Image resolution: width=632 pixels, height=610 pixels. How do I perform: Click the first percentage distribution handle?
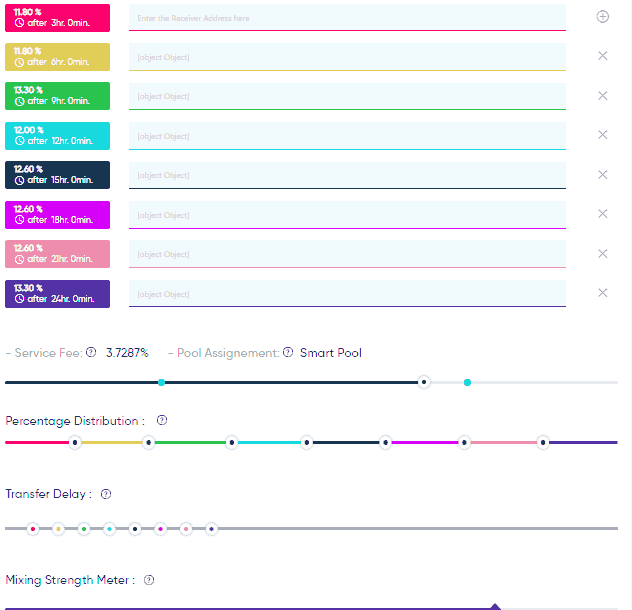click(74, 442)
